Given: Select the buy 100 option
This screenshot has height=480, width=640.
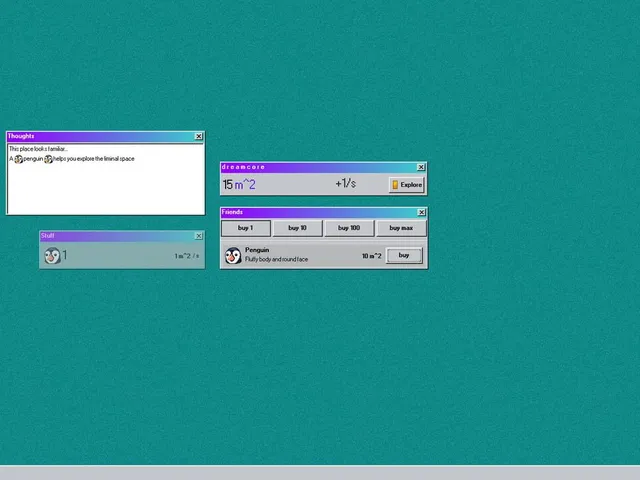Looking at the screenshot, I should 349,228.
